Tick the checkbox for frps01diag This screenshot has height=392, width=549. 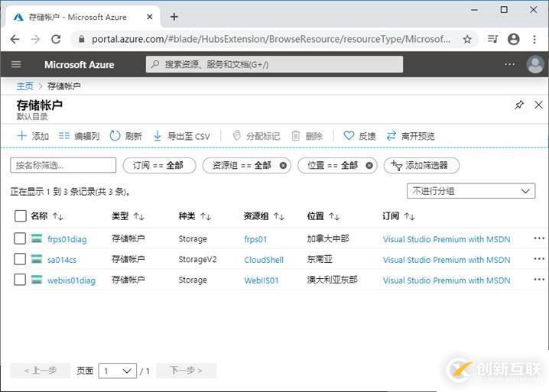20,238
